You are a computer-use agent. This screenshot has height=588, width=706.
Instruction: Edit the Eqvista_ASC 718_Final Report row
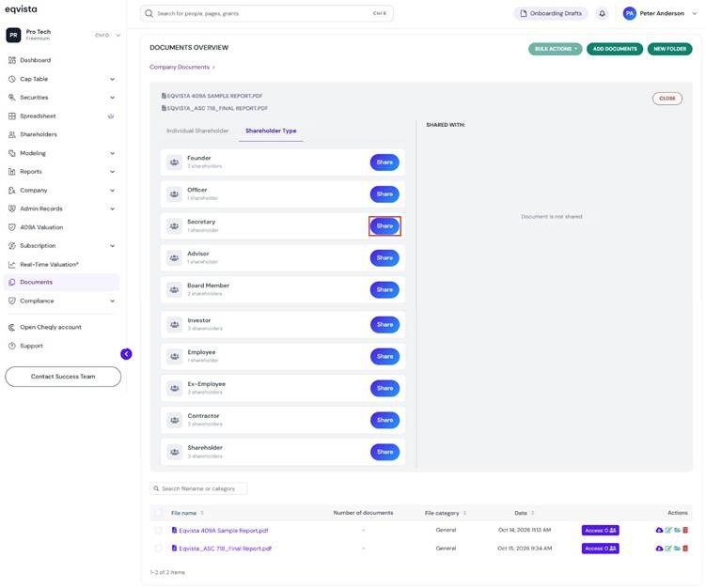(668, 549)
